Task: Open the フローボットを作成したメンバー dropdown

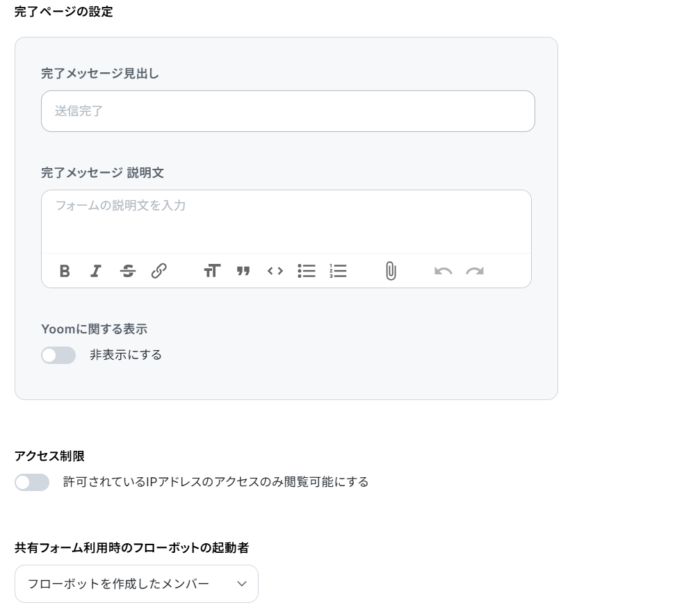Action: point(137,583)
